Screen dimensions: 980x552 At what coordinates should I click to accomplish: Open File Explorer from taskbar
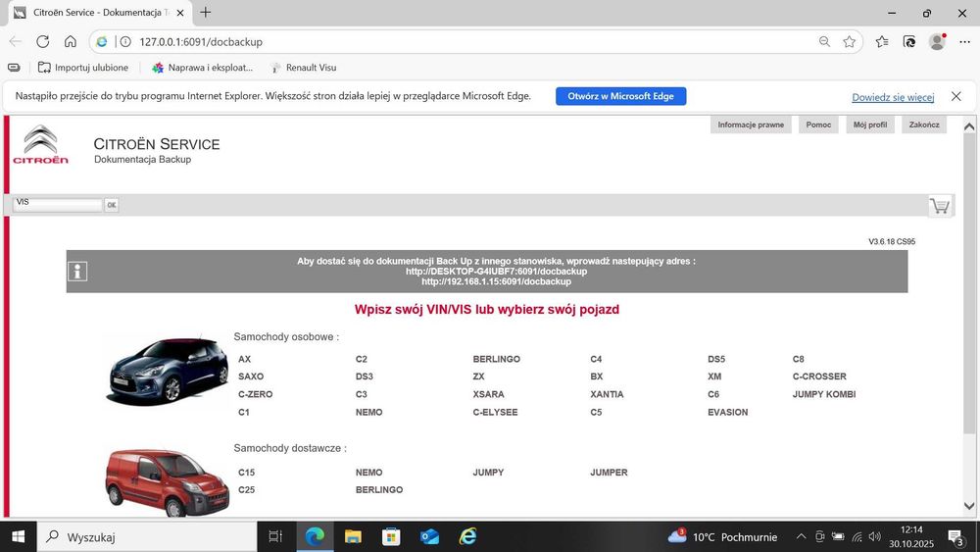point(353,536)
